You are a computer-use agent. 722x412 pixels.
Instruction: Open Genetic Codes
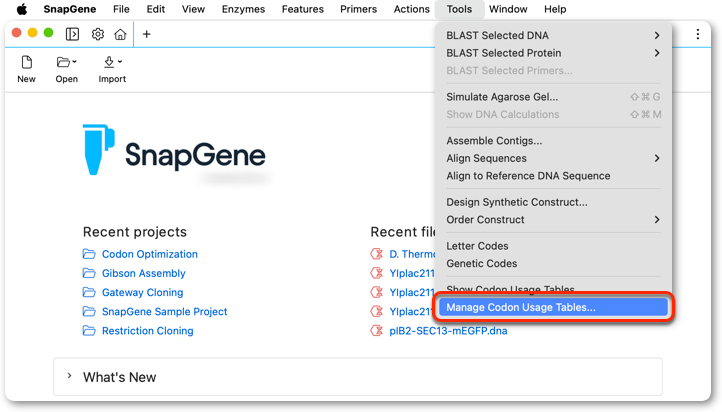pos(553,263)
